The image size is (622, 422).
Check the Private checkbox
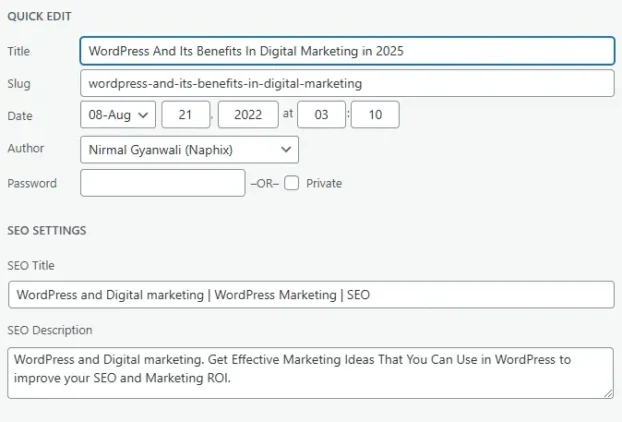(292, 183)
